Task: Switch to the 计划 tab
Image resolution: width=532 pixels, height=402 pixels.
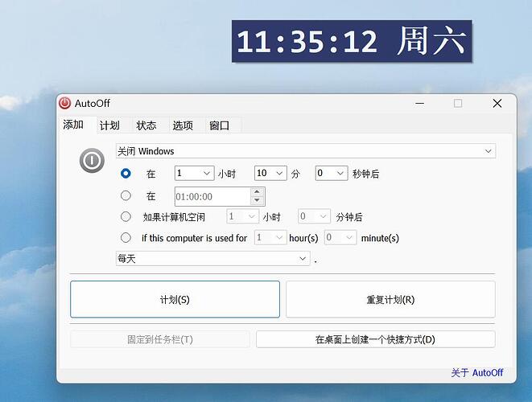Action: tap(109, 125)
